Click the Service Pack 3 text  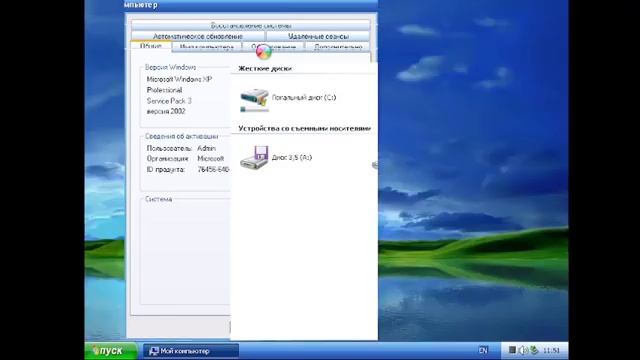pyautogui.click(x=169, y=101)
